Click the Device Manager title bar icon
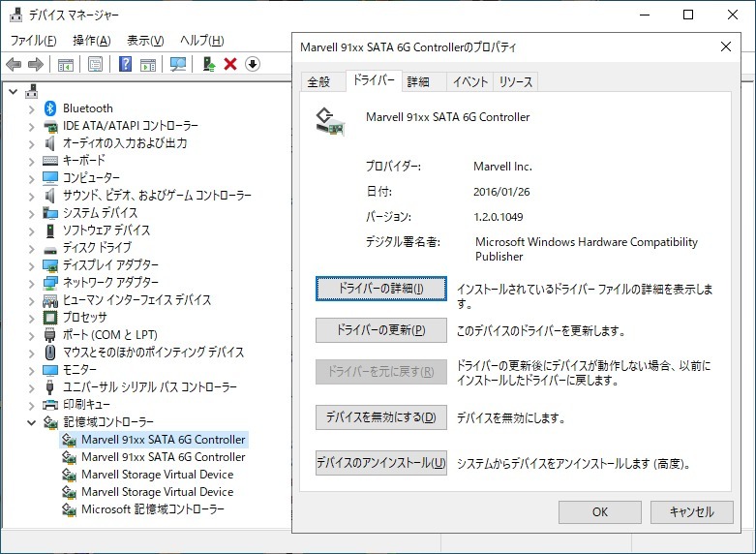 point(15,15)
